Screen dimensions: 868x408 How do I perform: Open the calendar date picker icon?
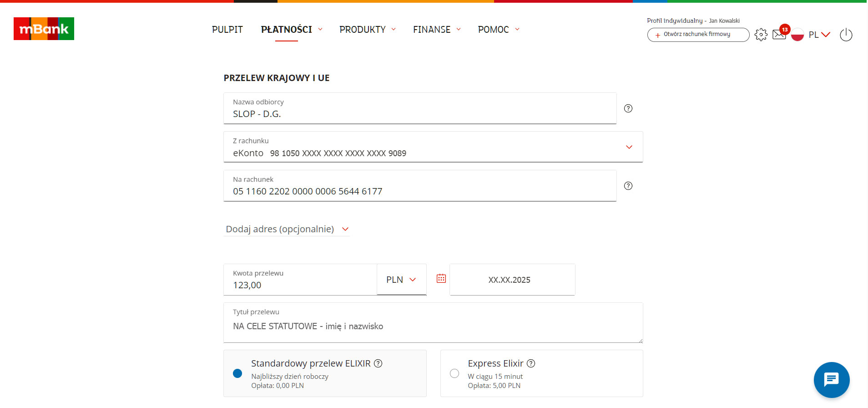pos(441,279)
